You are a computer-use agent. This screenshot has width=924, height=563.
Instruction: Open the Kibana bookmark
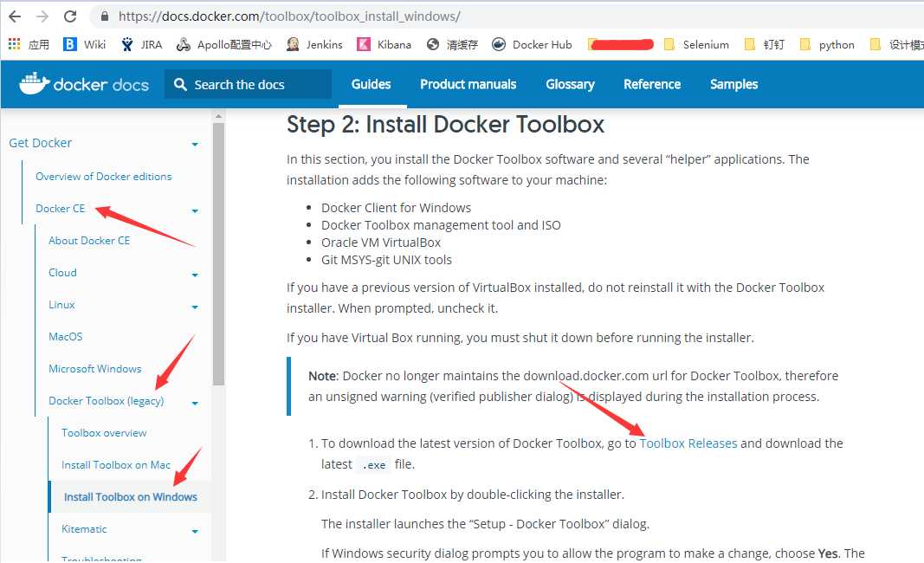384,44
